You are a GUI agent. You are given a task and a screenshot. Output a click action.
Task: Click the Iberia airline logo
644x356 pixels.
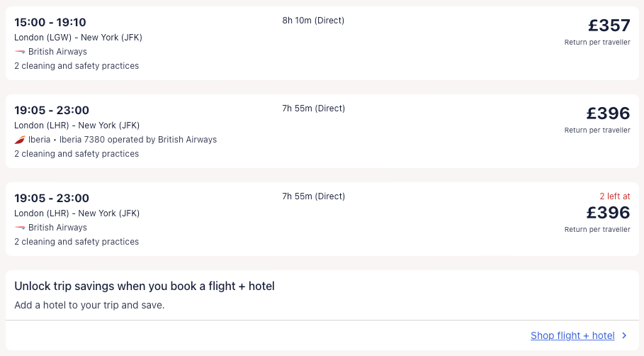20,140
